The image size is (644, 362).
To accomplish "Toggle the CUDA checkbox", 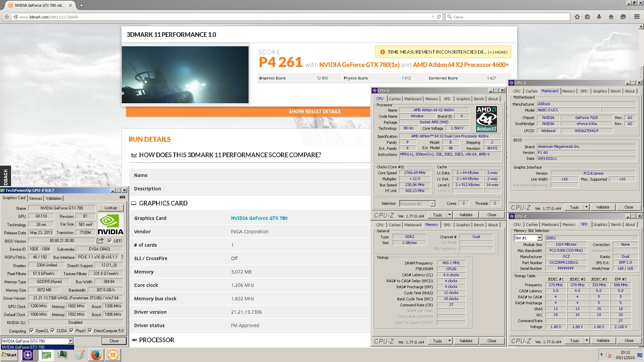I will pos(53,330).
